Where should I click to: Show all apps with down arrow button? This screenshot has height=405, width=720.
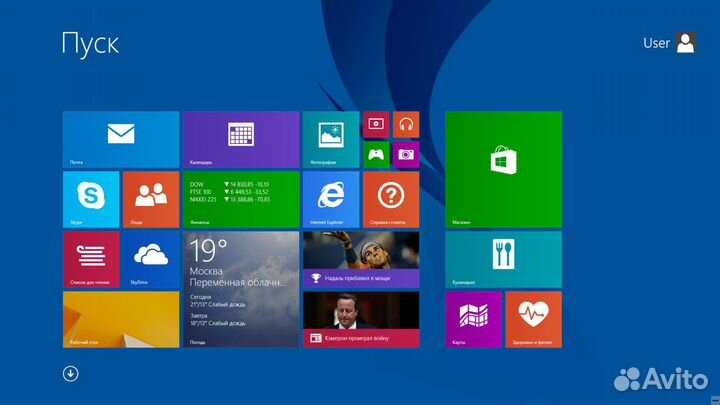[71, 374]
